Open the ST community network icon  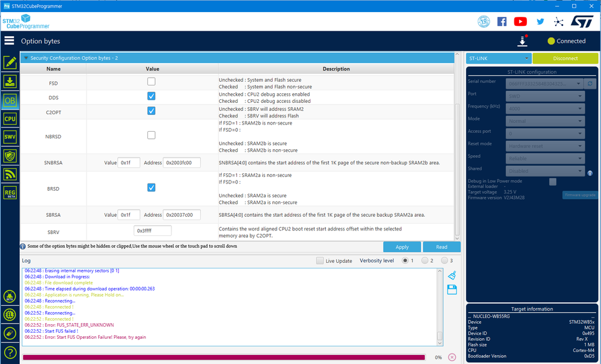(558, 22)
